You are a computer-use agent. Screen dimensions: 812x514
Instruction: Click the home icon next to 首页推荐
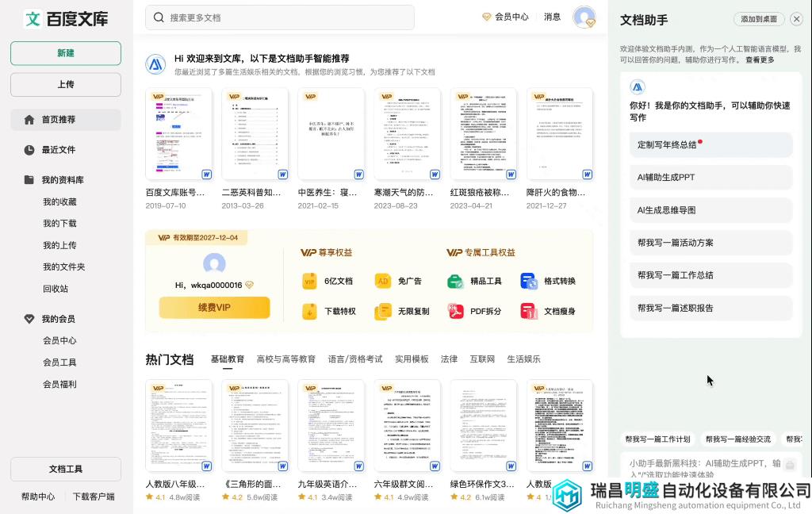tap(29, 120)
